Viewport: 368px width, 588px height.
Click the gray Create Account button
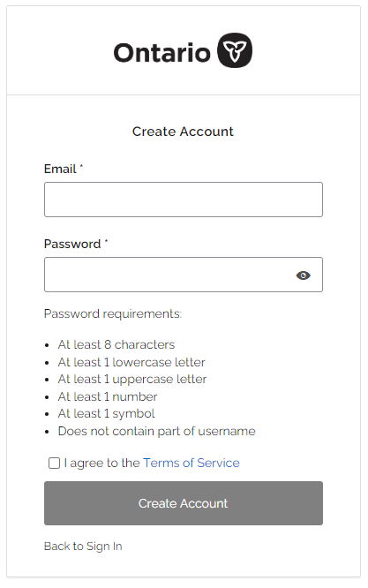click(184, 503)
